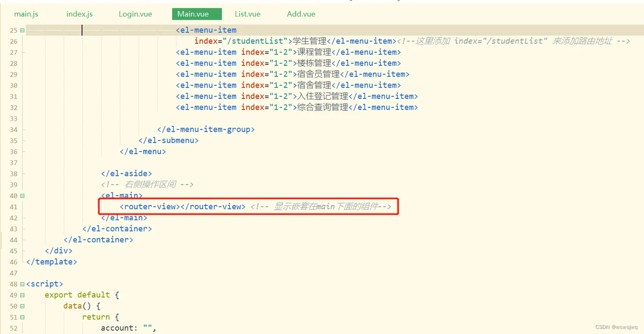Switch to the main.js tab
This screenshot has width=644, height=334.
(x=26, y=14)
